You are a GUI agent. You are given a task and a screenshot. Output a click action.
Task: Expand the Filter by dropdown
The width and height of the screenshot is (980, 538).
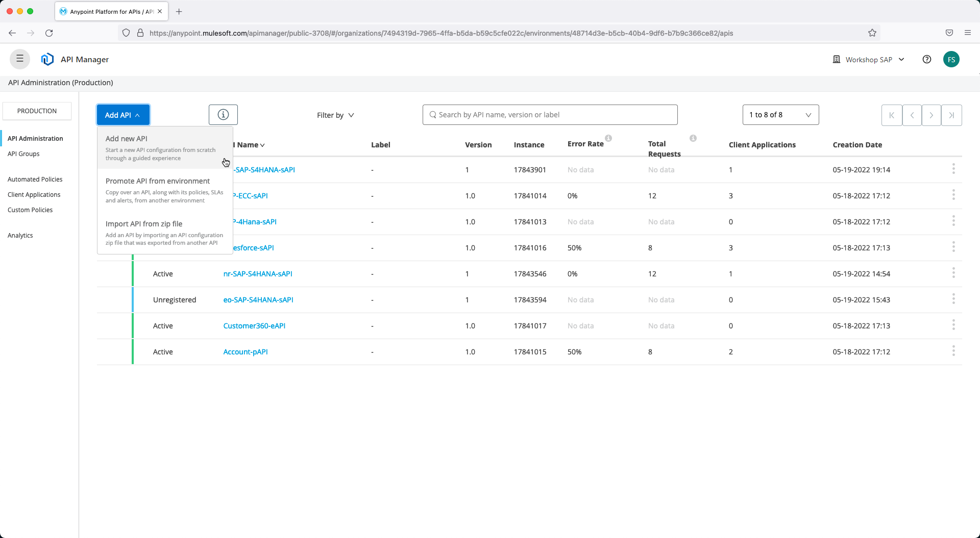[x=335, y=115]
